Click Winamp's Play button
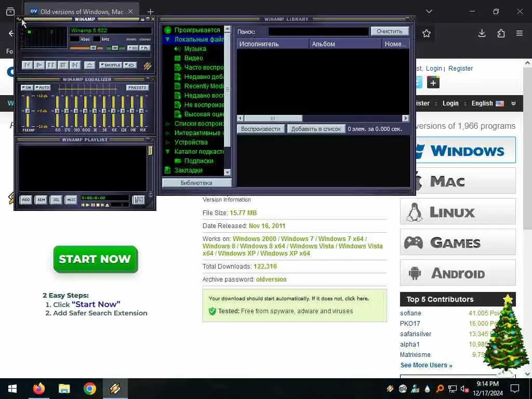The image size is (532, 399). [x=39, y=65]
